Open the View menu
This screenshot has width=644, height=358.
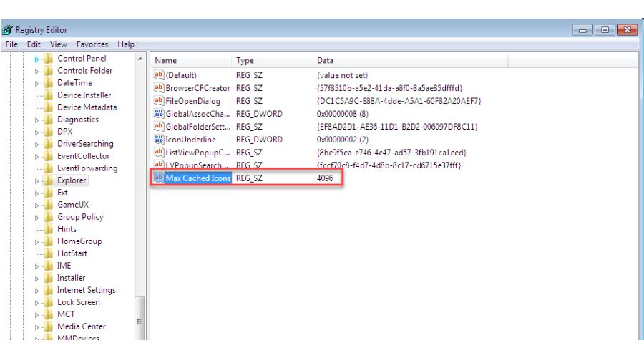(x=59, y=44)
